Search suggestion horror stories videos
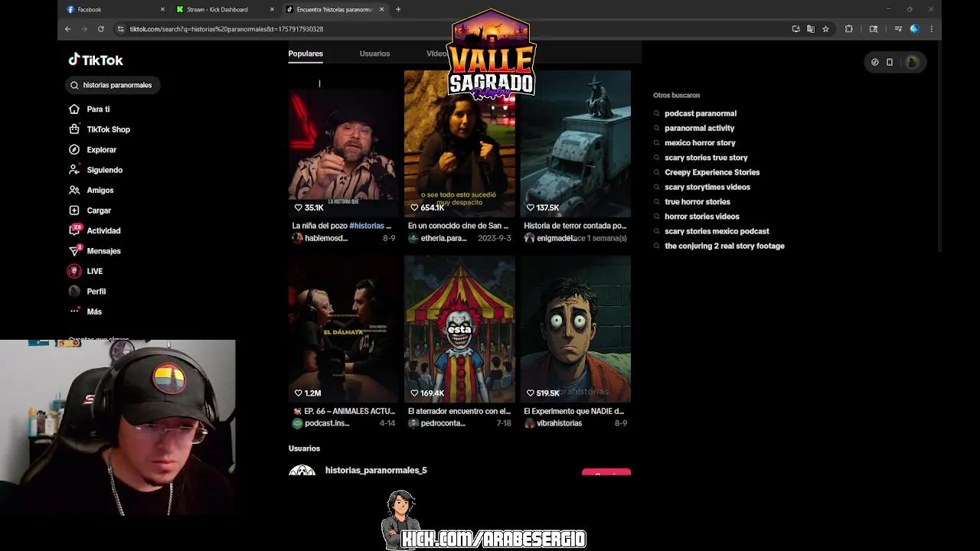Screen dimensions: 980x551 [702, 217]
